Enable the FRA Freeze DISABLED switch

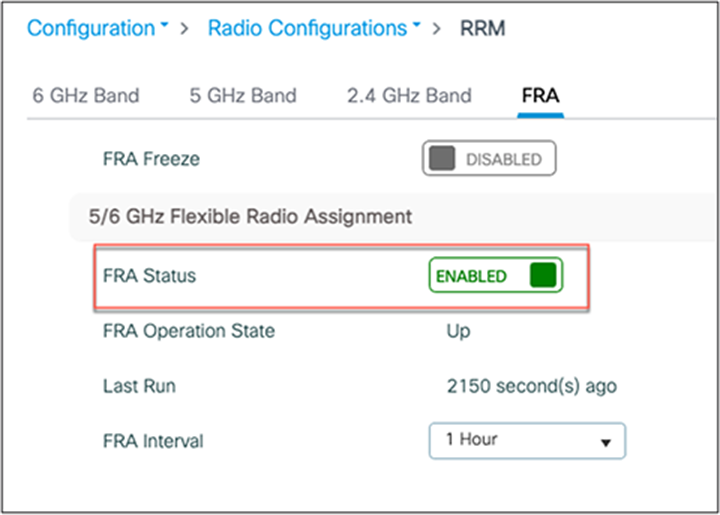tap(488, 159)
